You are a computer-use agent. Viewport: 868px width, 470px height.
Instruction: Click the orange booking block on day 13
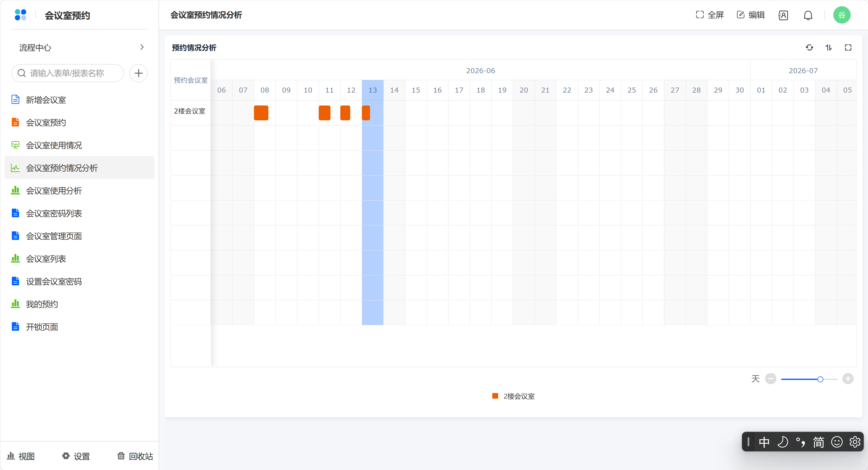tap(366, 113)
